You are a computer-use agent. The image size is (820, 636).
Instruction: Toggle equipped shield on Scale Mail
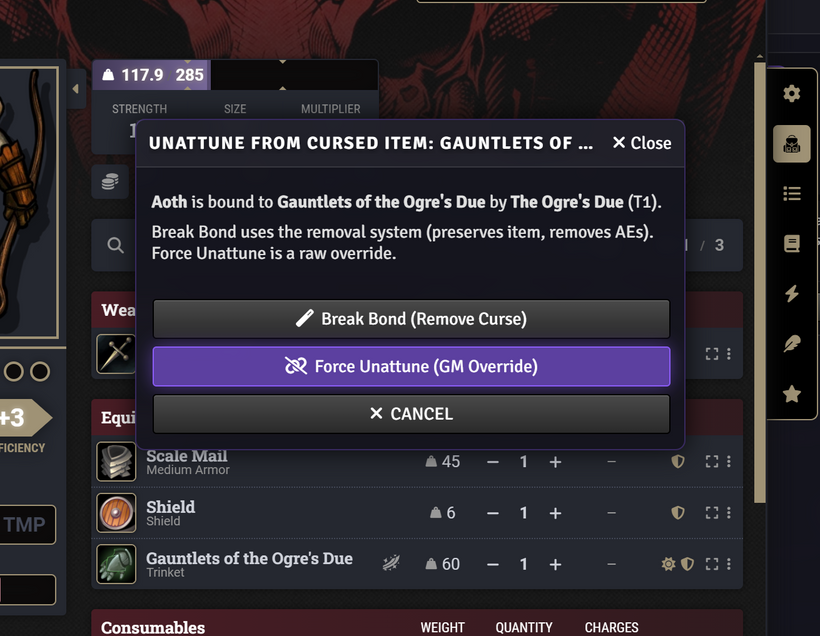[678, 462]
